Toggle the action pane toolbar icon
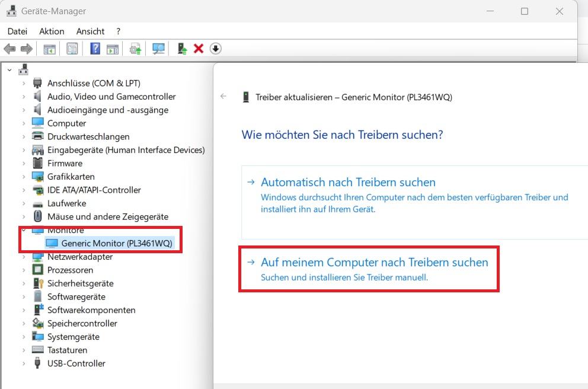The width and height of the screenshot is (588, 389). pyautogui.click(x=113, y=49)
